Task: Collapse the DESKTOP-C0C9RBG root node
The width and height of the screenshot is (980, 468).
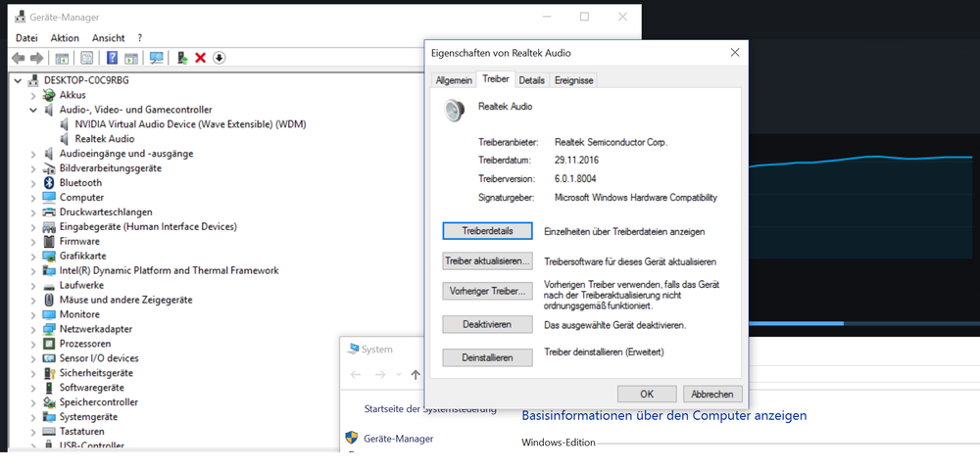Action: coord(18,80)
